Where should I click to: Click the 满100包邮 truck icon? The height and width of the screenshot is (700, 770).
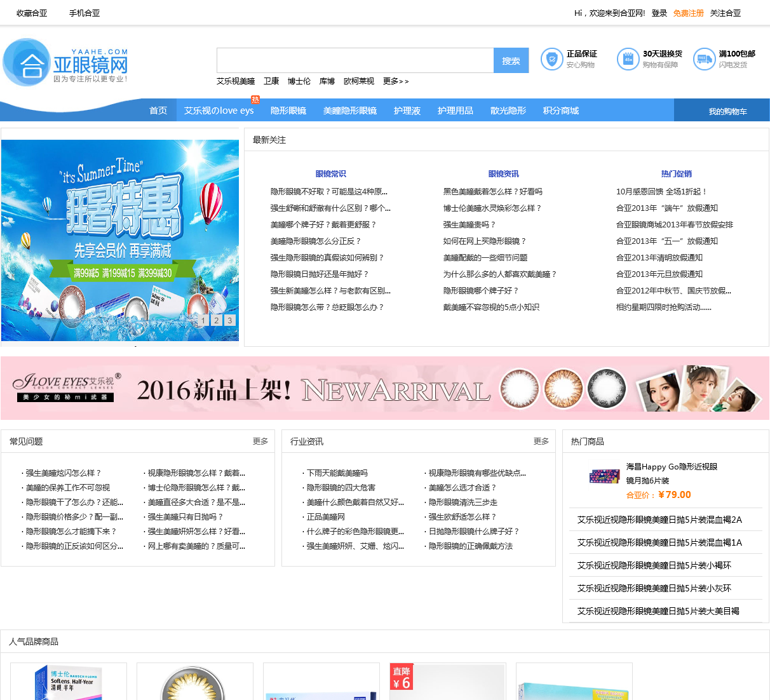(x=705, y=59)
